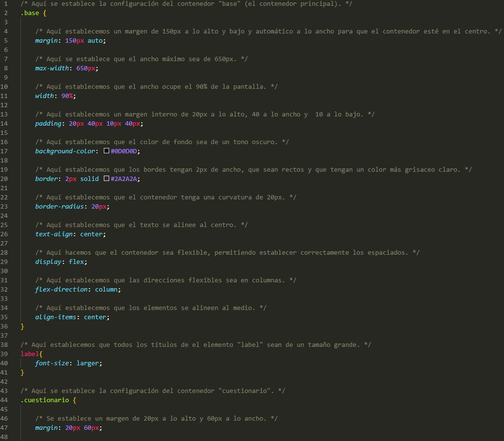
Task: Click the '#2A2A2A' hex value
Action: tap(124, 179)
